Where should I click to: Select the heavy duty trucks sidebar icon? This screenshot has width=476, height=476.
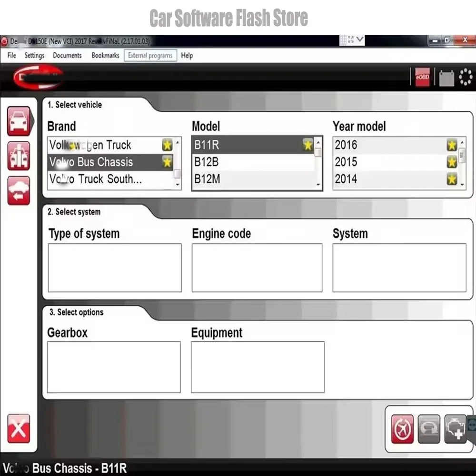click(x=19, y=156)
